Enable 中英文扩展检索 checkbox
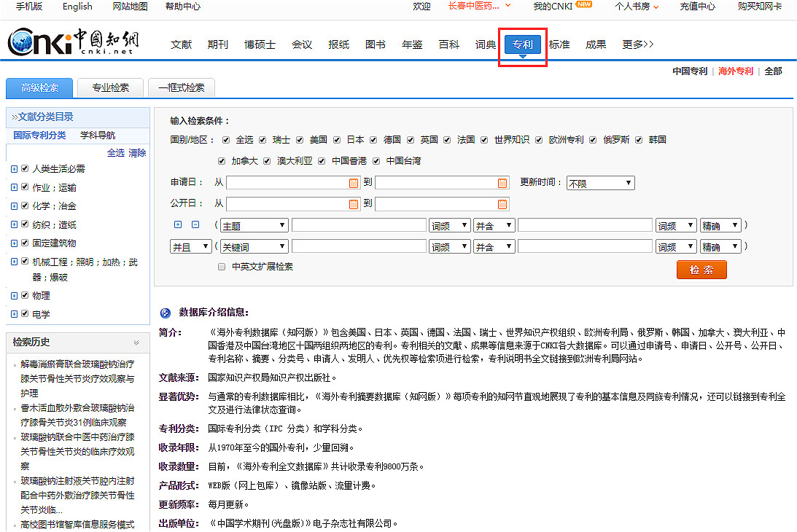The height and width of the screenshot is (532, 797). (x=222, y=267)
